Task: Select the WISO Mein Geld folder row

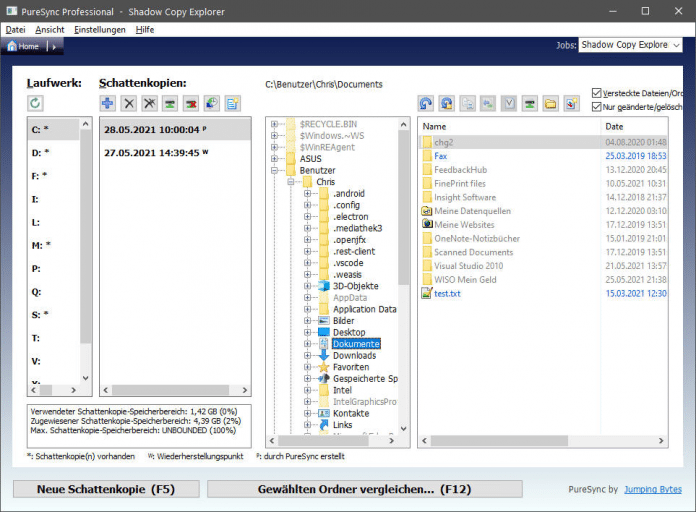Action: (x=543, y=279)
